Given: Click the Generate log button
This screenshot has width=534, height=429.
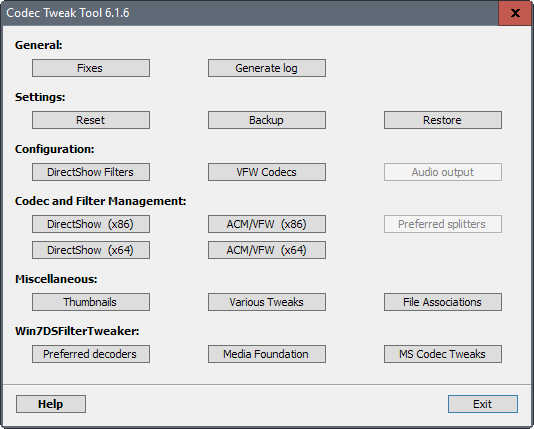Looking at the screenshot, I should click(267, 68).
